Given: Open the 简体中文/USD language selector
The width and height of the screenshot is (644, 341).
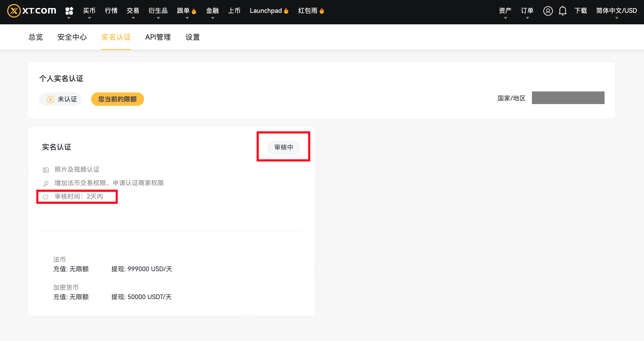Looking at the screenshot, I should coord(616,11).
